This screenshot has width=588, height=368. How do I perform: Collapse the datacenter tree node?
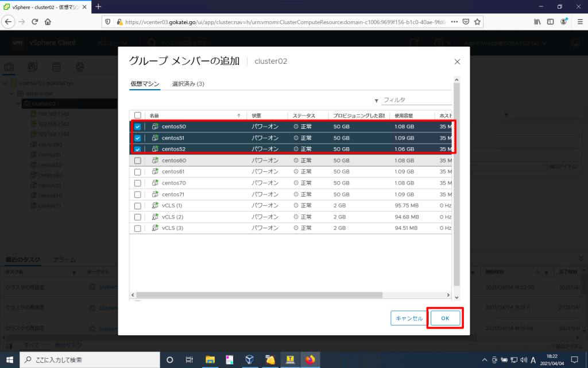pos(12,93)
